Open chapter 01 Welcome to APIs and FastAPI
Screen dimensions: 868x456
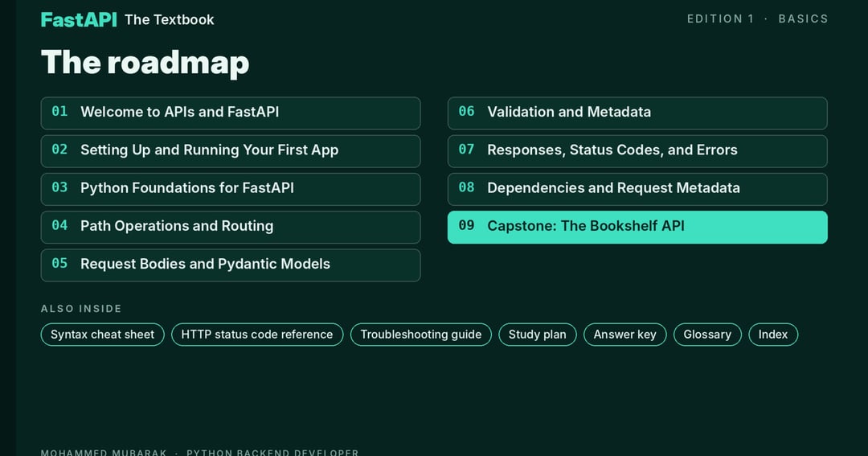tap(231, 113)
